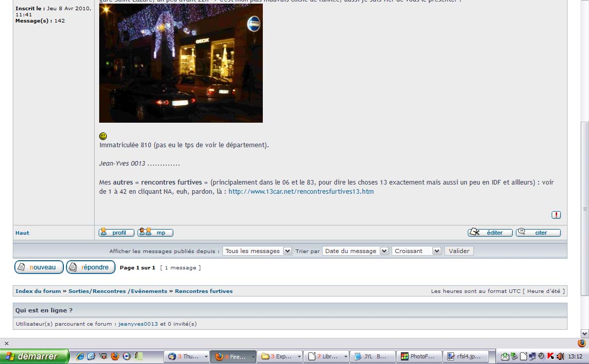Click the 'Page 1 sur 1' text
This screenshot has height=364, width=589.
[x=138, y=268]
